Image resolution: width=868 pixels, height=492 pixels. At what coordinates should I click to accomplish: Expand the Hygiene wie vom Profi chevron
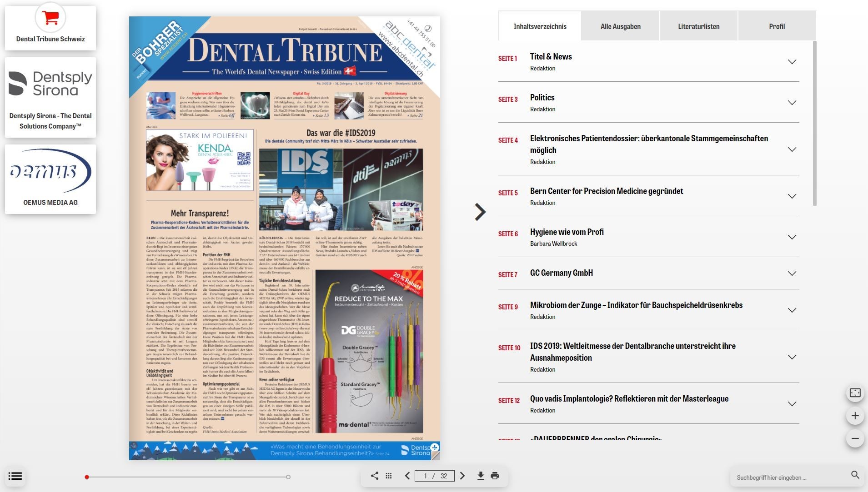pos(792,237)
